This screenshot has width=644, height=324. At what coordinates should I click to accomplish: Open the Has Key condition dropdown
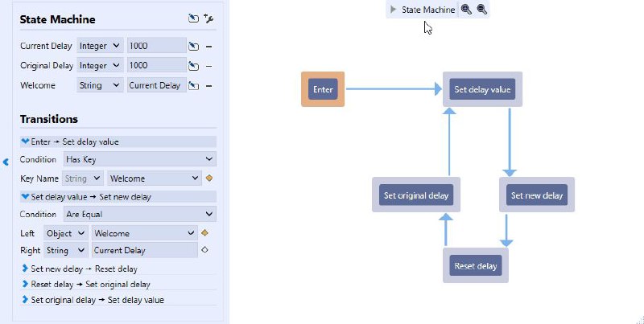pos(140,159)
